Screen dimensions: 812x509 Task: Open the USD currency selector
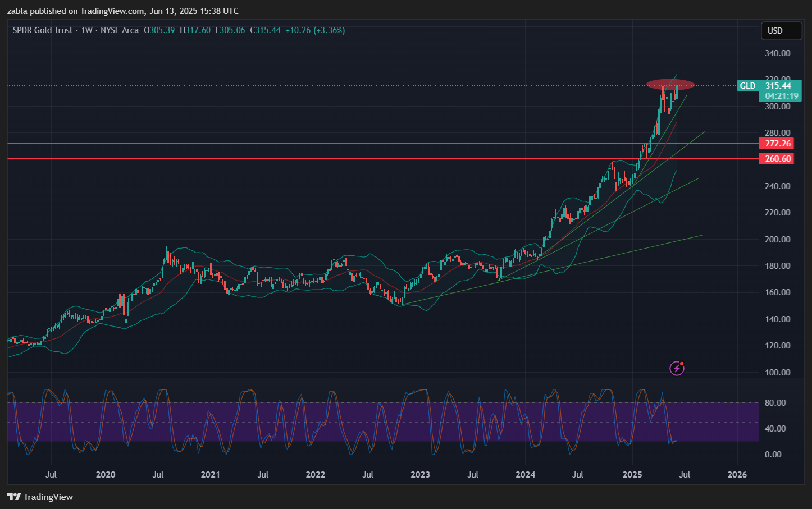tap(781, 31)
